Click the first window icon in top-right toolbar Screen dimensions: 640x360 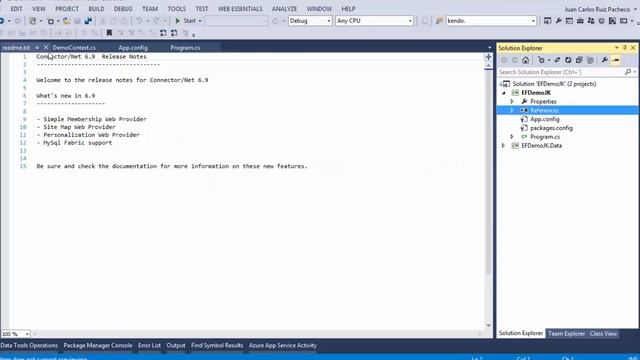pyautogui.click(x=547, y=21)
